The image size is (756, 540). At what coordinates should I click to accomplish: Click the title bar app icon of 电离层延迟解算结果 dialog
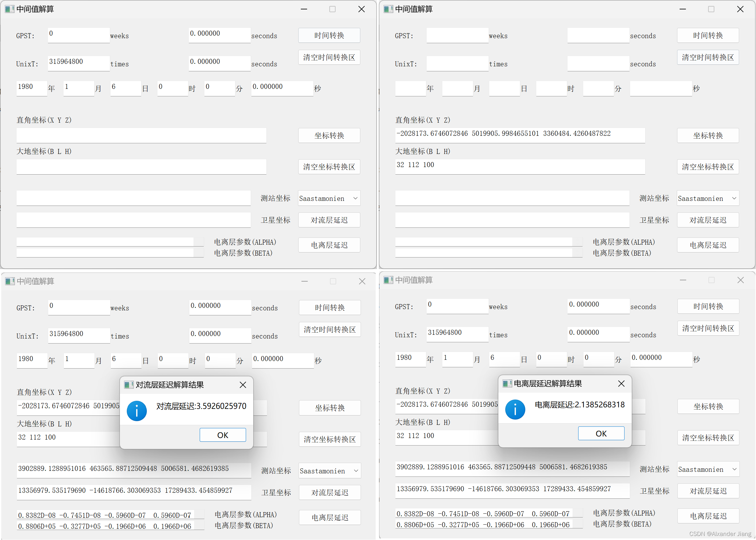[x=507, y=384]
